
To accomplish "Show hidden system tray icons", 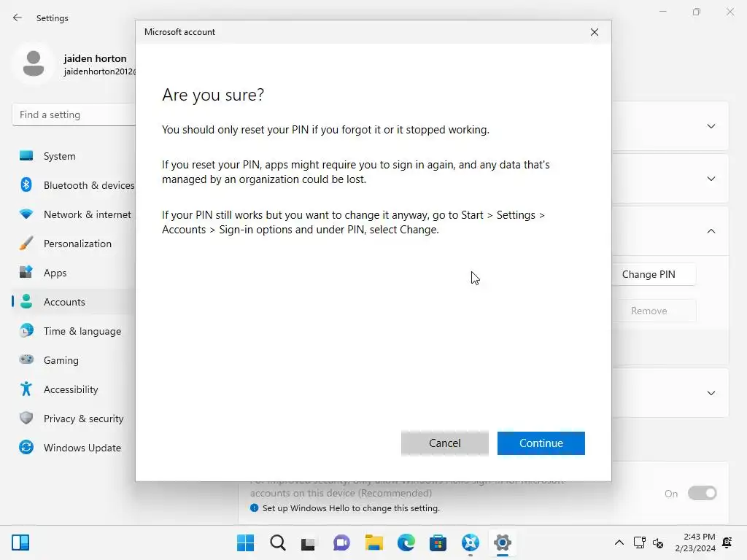I will (x=619, y=542).
